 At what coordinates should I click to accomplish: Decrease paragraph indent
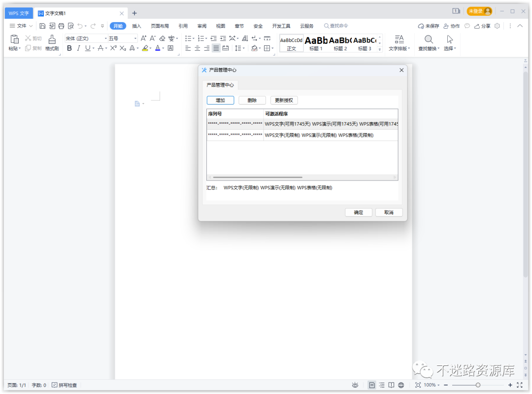pyautogui.click(x=213, y=38)
